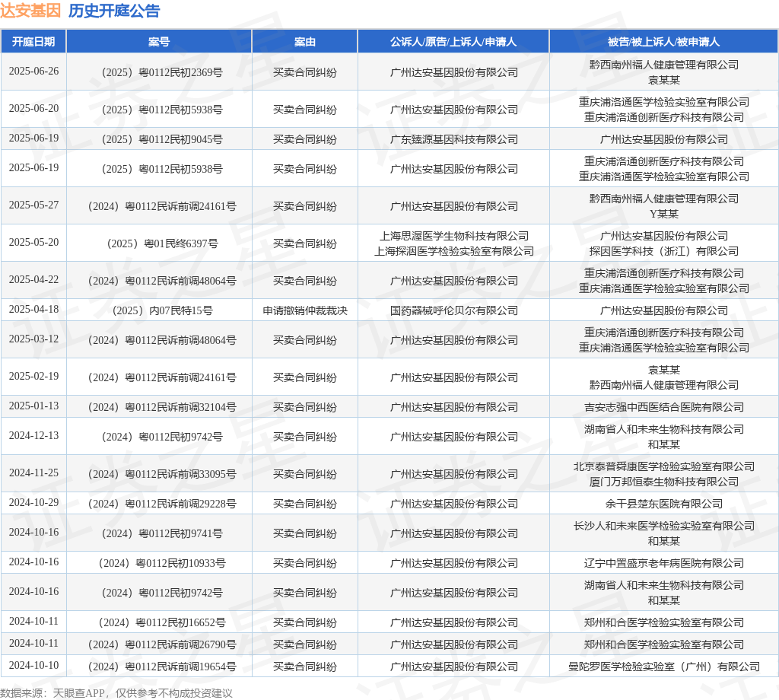Click 长沙人和未来医学检验实验室有限公司
This screenshot has height=700, width=779.
coord(663,526)
